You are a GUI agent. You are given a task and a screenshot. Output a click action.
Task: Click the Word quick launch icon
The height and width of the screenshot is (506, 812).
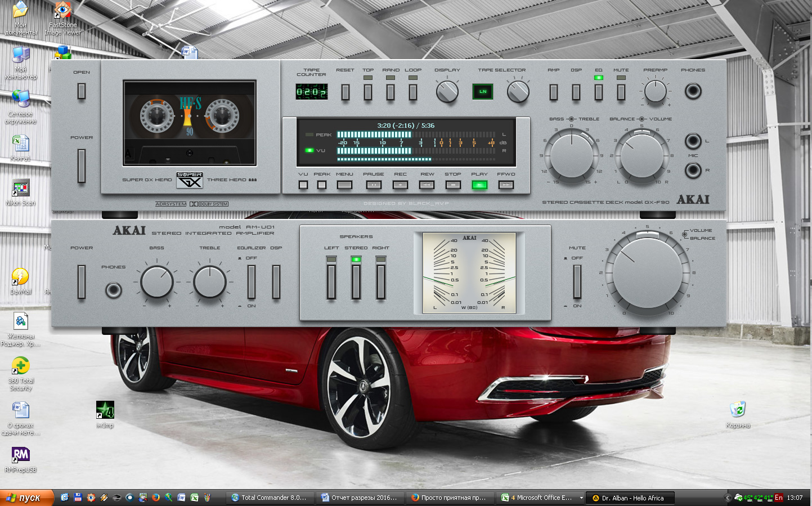click(x=181, y=498)
